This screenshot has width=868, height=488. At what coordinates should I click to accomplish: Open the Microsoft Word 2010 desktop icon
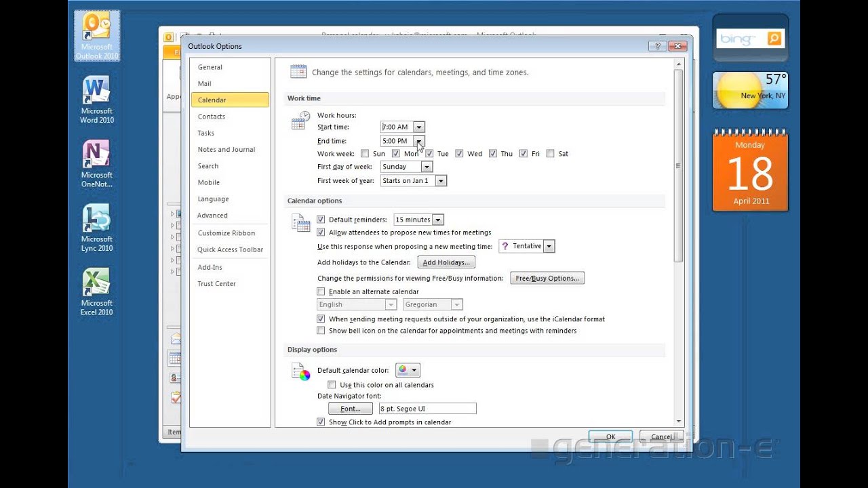[x=97, y=100]
